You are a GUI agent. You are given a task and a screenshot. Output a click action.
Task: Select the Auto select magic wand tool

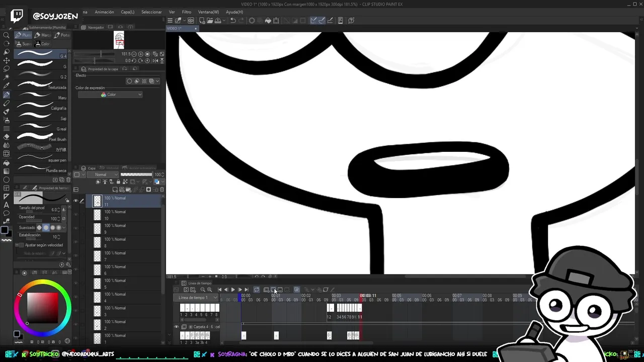(7, 77)
